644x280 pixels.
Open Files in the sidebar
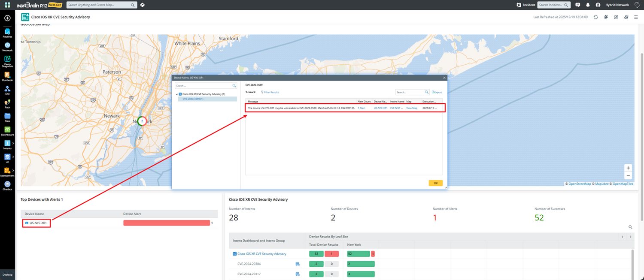pyautogui.click(x=7, y=117)
